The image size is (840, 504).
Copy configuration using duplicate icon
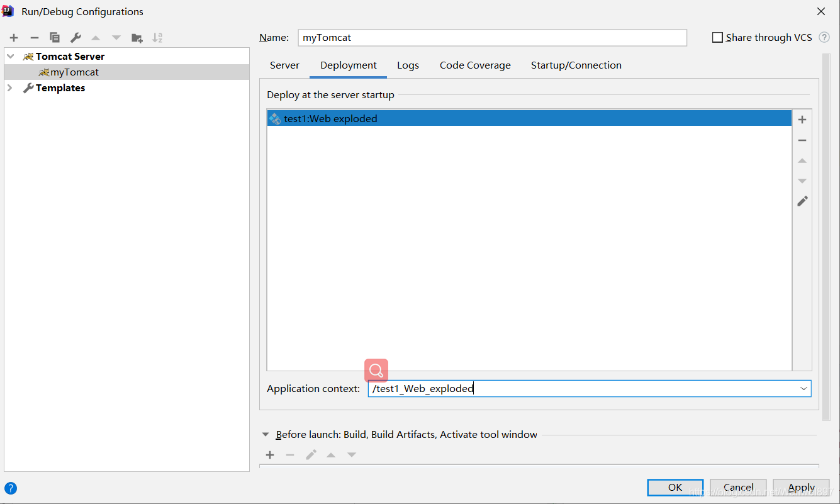coord(55,38)
